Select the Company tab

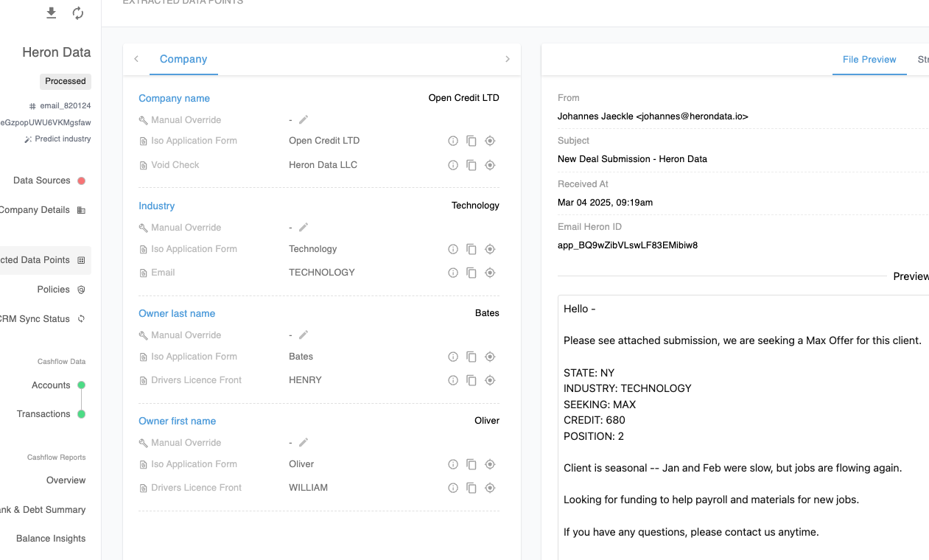(x=183, y=59)
